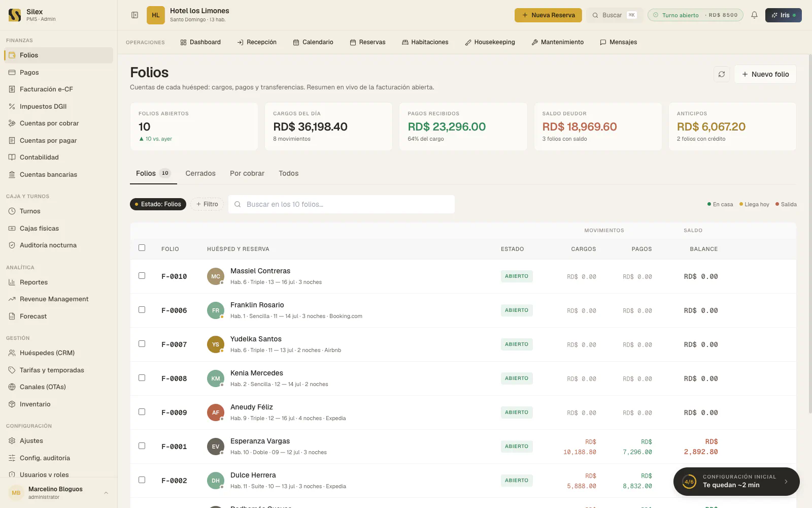The image size is (812, 508).
Task: Go to Mantenimiento wrench item
Action: coord(557,42)
